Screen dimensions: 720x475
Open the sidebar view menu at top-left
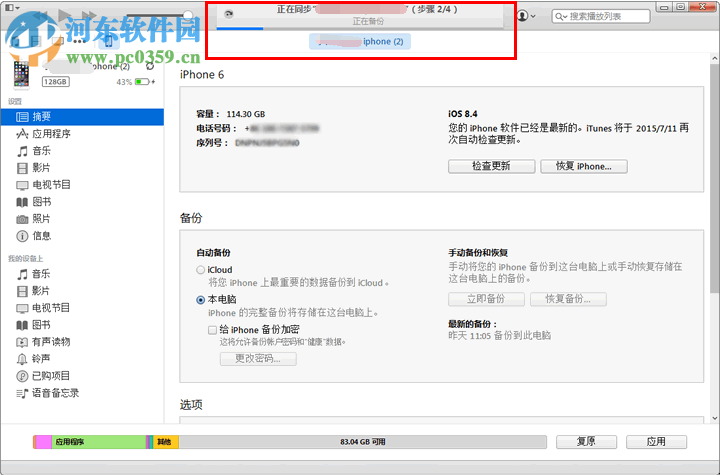(12, 8)
